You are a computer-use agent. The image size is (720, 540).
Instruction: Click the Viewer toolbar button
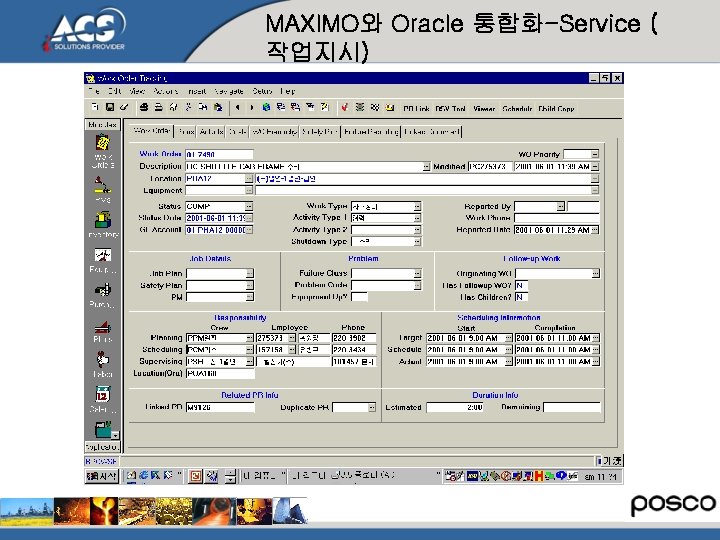coord(484,109)
